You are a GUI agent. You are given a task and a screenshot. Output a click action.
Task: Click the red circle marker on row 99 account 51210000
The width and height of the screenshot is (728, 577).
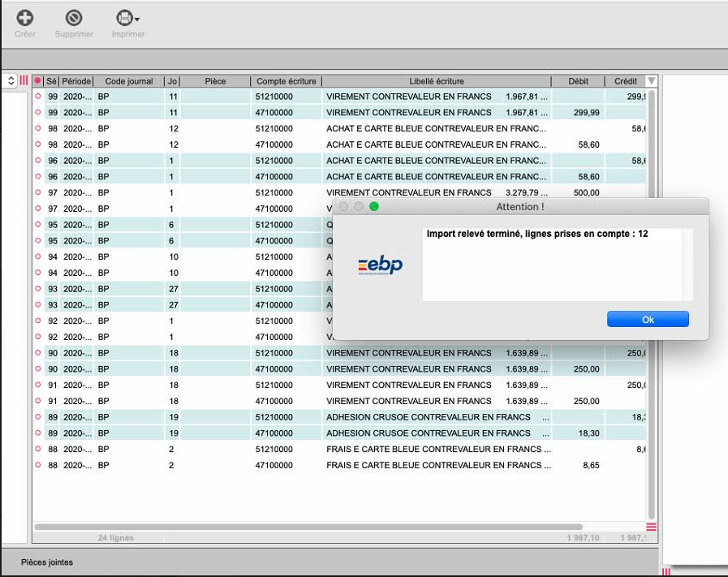[x=38, y=96]
